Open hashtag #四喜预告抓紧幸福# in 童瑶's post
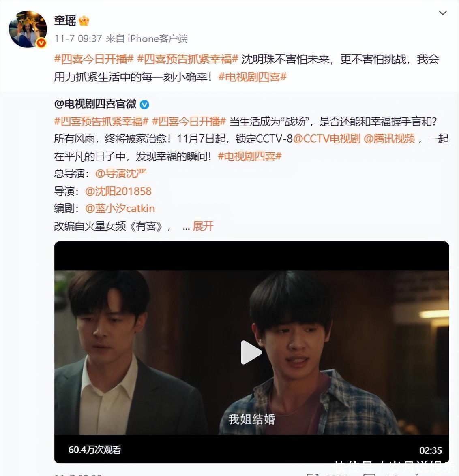 pos(187,59)
